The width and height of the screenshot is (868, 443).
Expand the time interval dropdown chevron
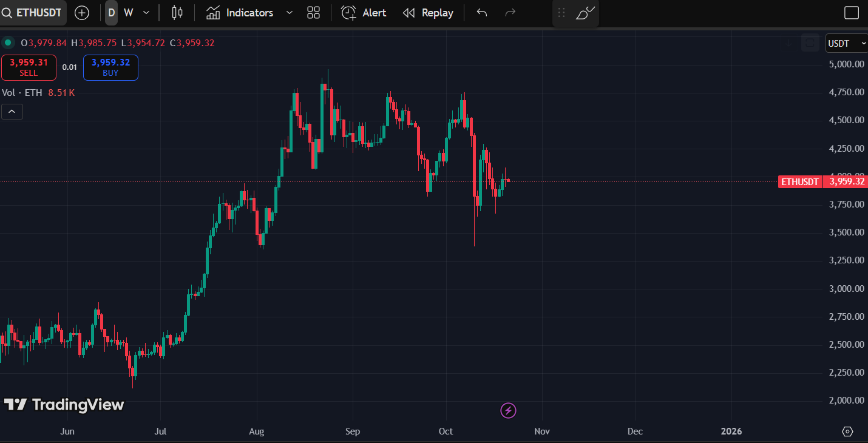tap(146, 13)
